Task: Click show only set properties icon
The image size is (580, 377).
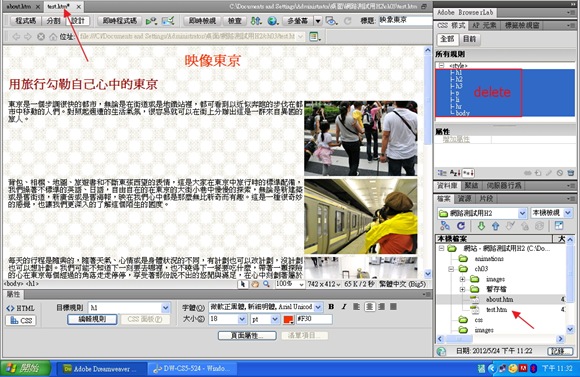Action: pos(468,173)
